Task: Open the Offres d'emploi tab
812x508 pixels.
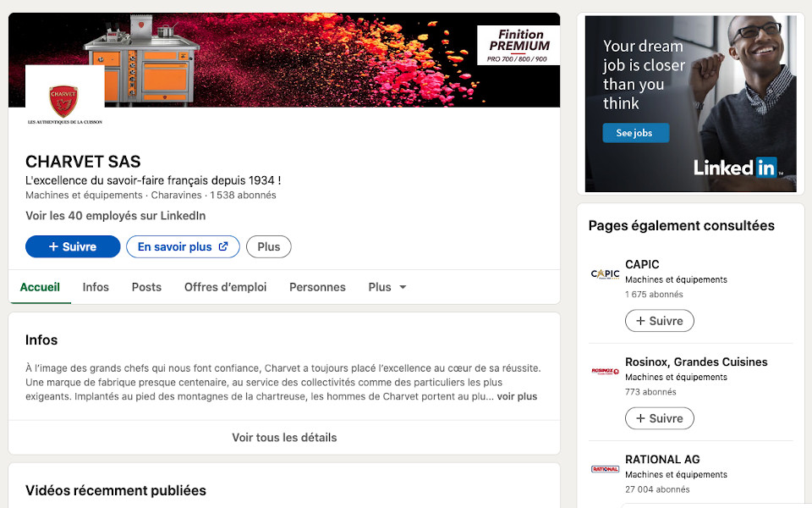Action: (225, 287)
